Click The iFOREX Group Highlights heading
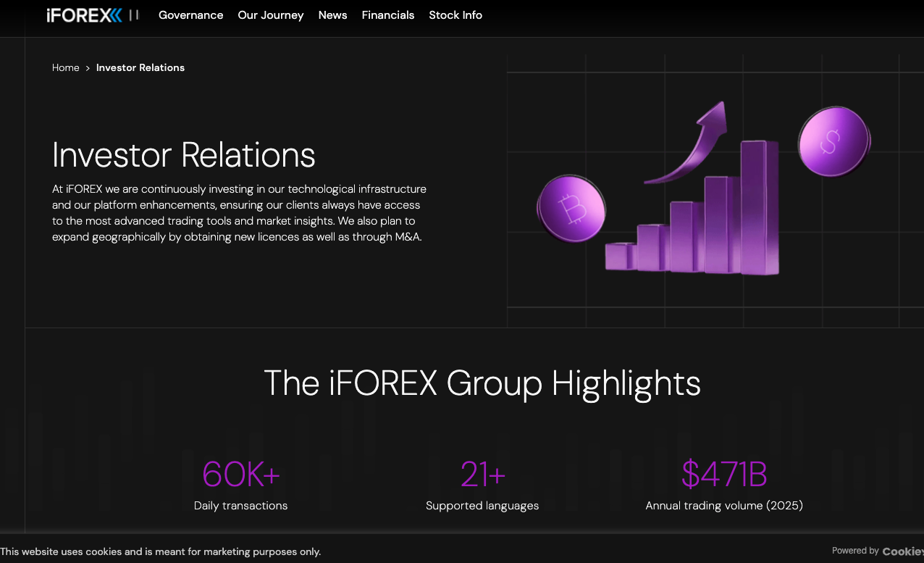 tap(482, 383)
